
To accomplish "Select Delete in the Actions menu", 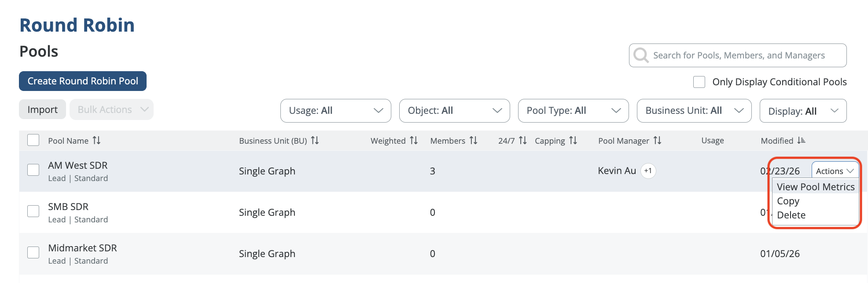I will point(791,215).
